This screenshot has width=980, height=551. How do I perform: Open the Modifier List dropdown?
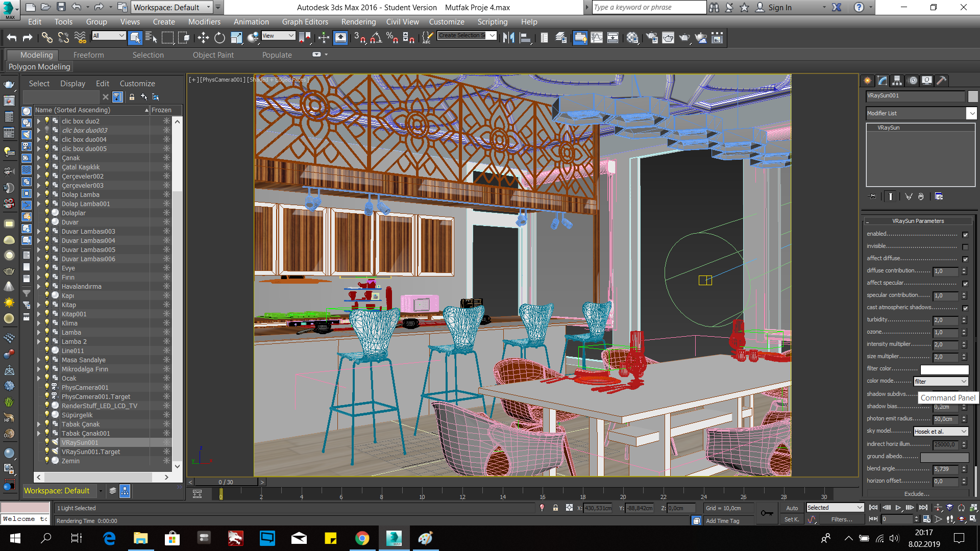click(x=972, y=113)
